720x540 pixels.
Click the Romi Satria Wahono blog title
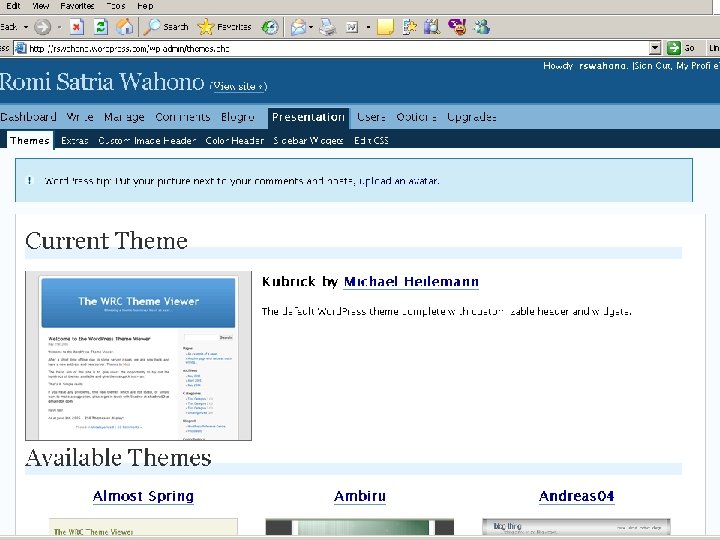(102, 82)
